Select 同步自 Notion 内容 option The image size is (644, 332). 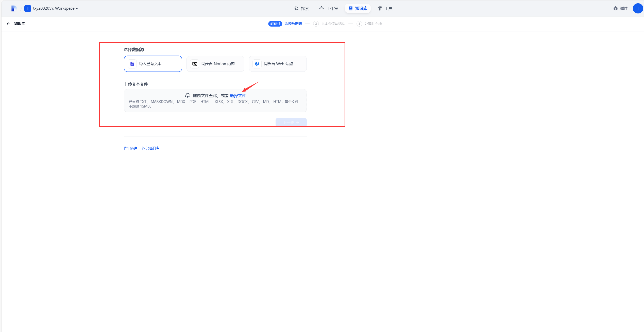click(215, 64)
